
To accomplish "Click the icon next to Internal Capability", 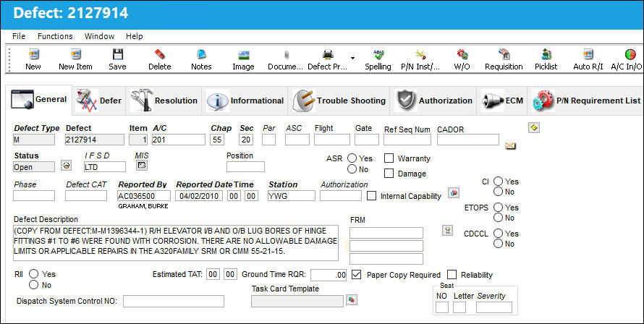I will point(454,192).
